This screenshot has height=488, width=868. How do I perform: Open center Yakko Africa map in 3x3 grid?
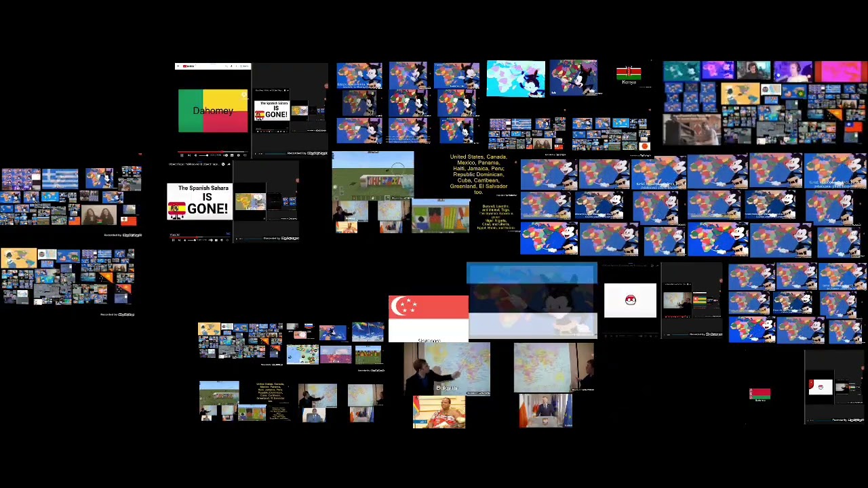tap(408, 103)
